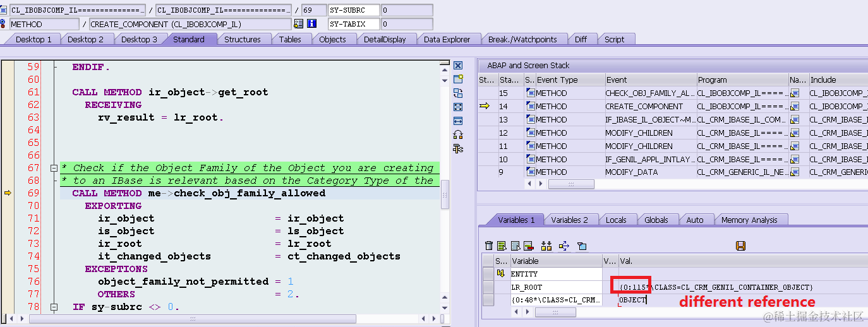Viewport: 868px width, 327px height.
Task: Click the Include column header in stack
Action: 838,80
